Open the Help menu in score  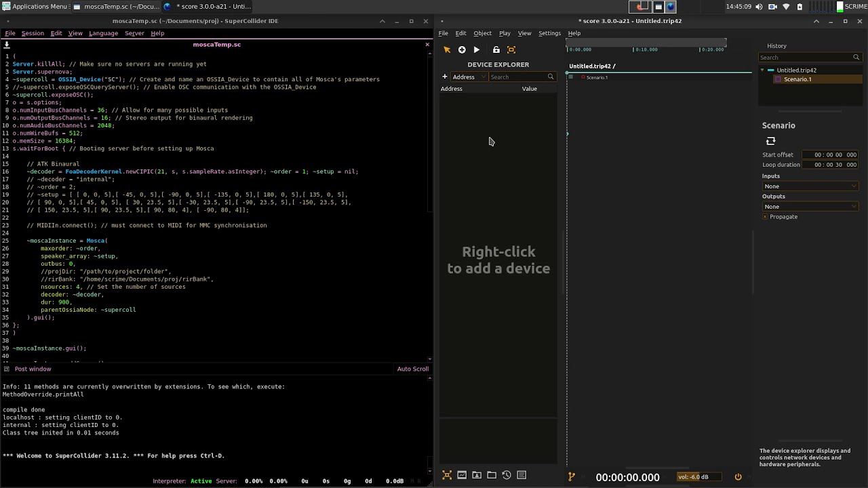574,33
